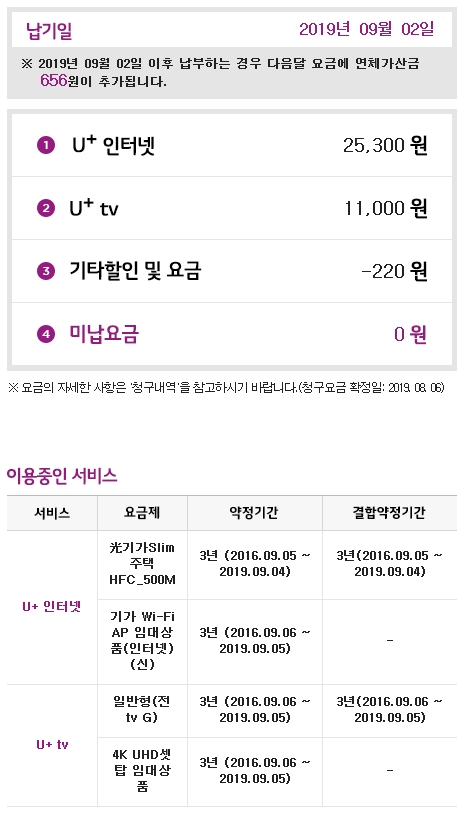Click the 25,300 원 amount

[x=385, y=146]
